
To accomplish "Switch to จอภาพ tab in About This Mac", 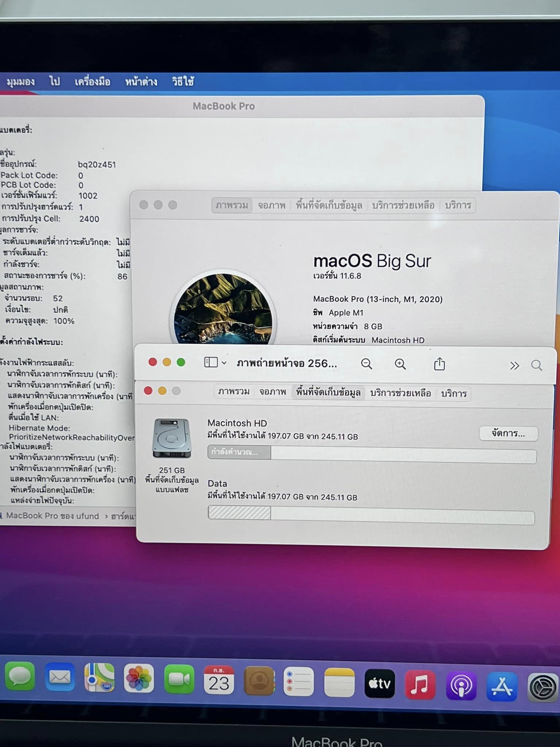I will click(272, 205).
